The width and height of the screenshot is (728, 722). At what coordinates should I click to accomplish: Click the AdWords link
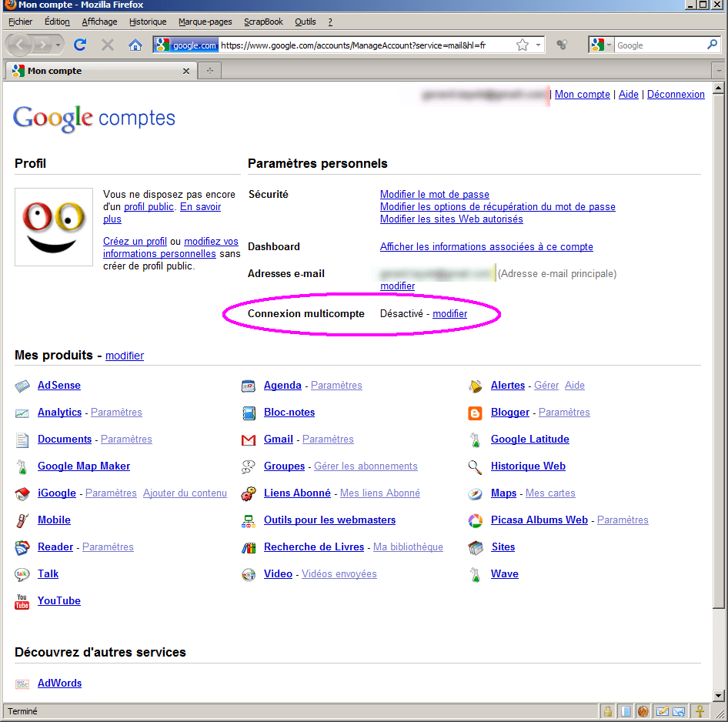click(59, 683)
